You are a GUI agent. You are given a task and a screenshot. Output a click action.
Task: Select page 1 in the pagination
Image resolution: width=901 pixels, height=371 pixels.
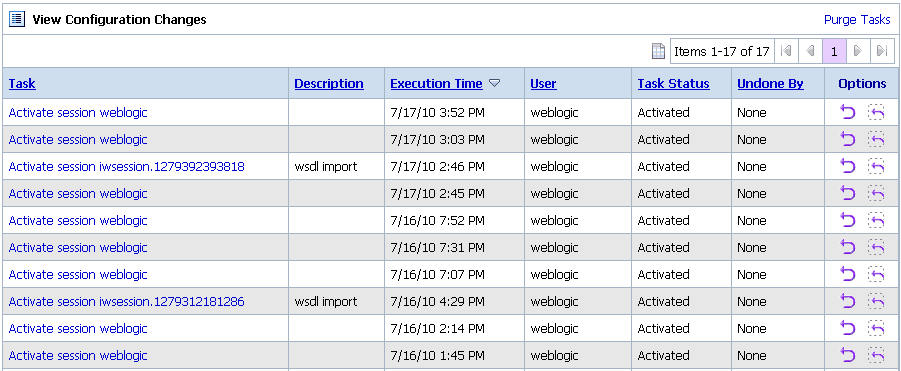(834, 51)
